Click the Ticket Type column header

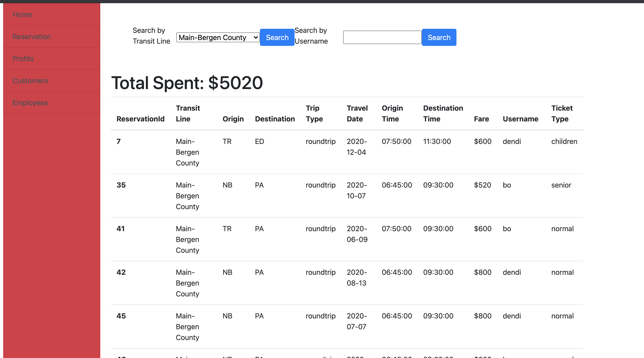tap(562, 113)
